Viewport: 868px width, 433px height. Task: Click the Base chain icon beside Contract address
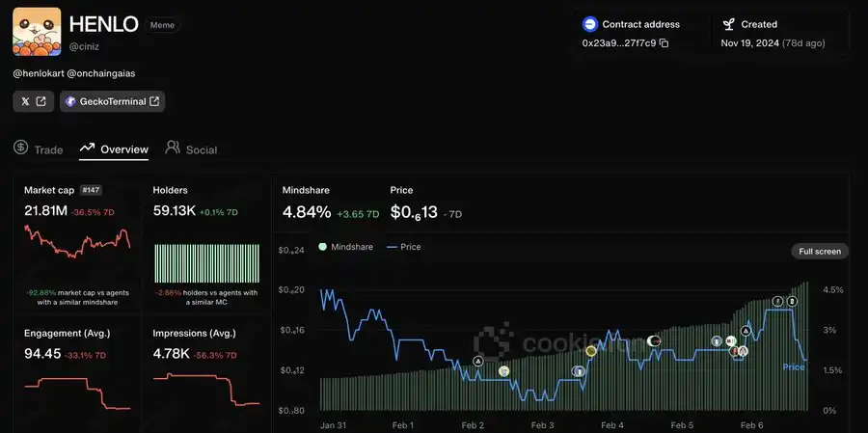[590, 24]
